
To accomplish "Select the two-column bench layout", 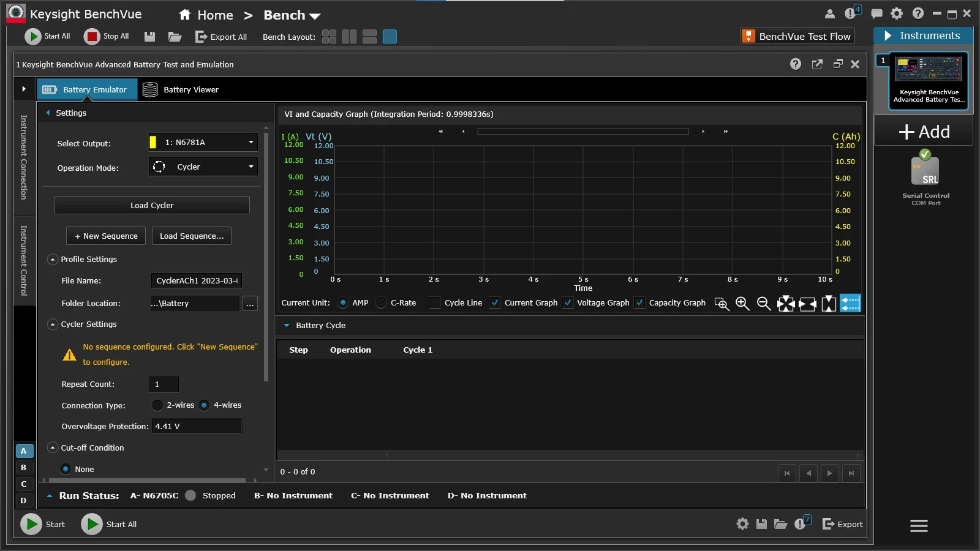I will (x=349, y=37).
